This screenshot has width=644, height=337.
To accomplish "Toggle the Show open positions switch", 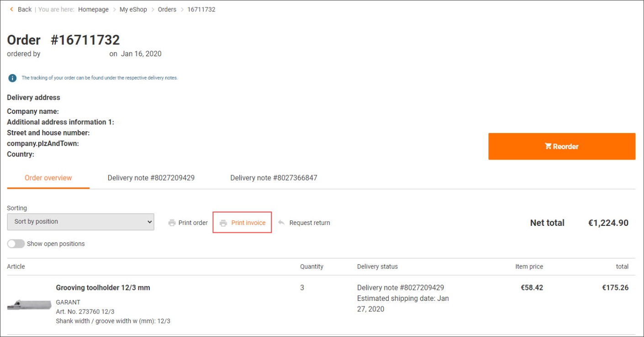I will click(x=16, y=244).
